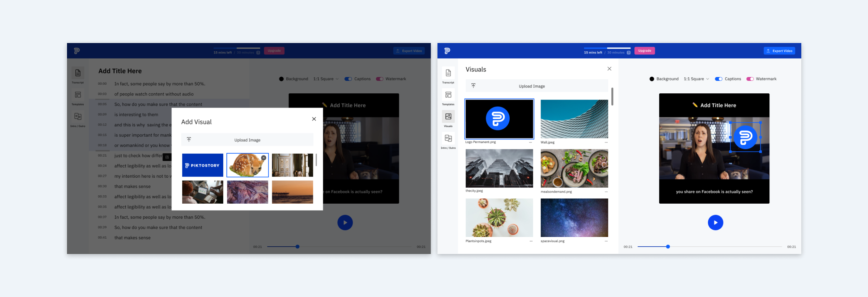This screenshot has height=297, width=868.
Task: Open more options for spacevisual.png
Action: [x=606, y=241]
